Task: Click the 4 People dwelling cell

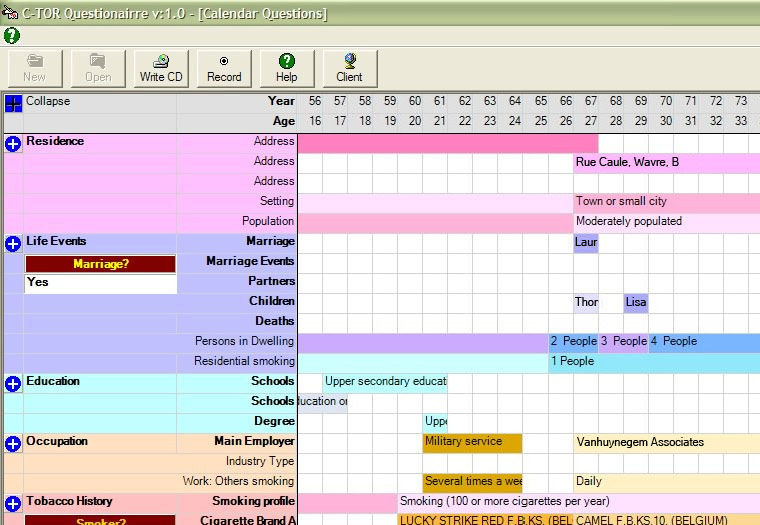Action: click(704, 343)
